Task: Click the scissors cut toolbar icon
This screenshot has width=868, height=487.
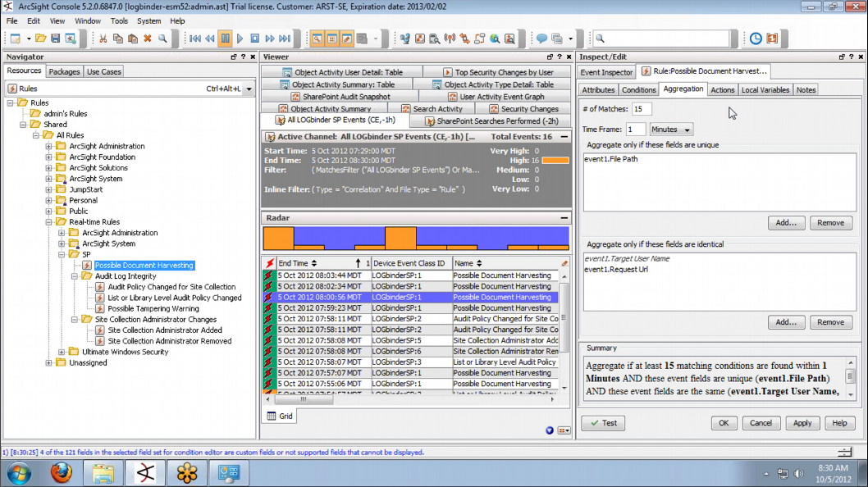Action: 103,39
